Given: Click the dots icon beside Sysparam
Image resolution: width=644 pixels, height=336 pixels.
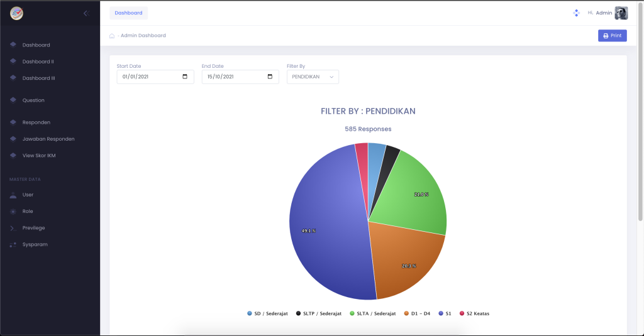Looking at the screenshot, I should pos(13,244).
